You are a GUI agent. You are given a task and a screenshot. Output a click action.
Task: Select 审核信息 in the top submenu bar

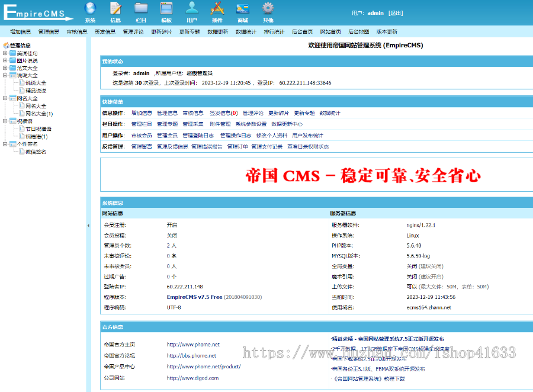click(x=77, y=31)
